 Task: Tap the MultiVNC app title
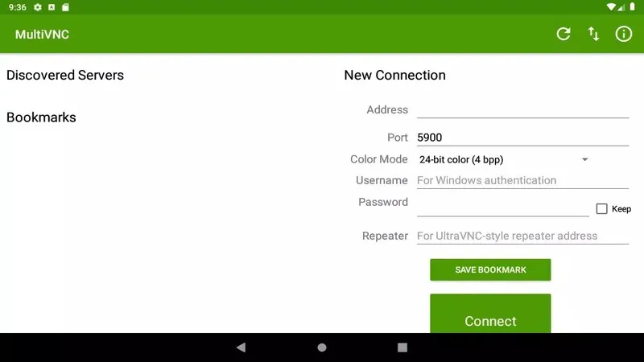(42, 34)
